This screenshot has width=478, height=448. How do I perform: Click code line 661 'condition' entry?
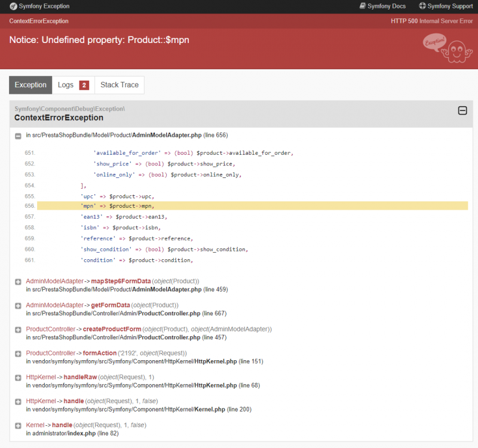click(x=137, y=260)
